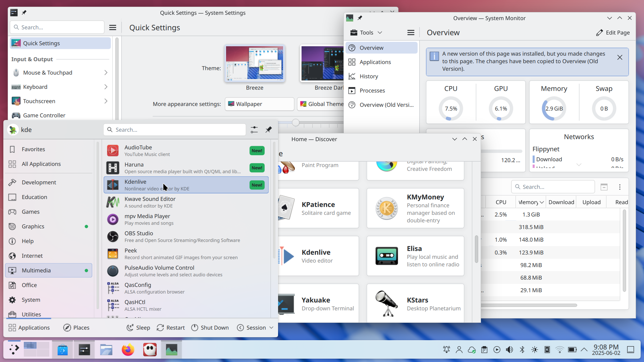Mute audio via the volume tray icon

point(509,349)
